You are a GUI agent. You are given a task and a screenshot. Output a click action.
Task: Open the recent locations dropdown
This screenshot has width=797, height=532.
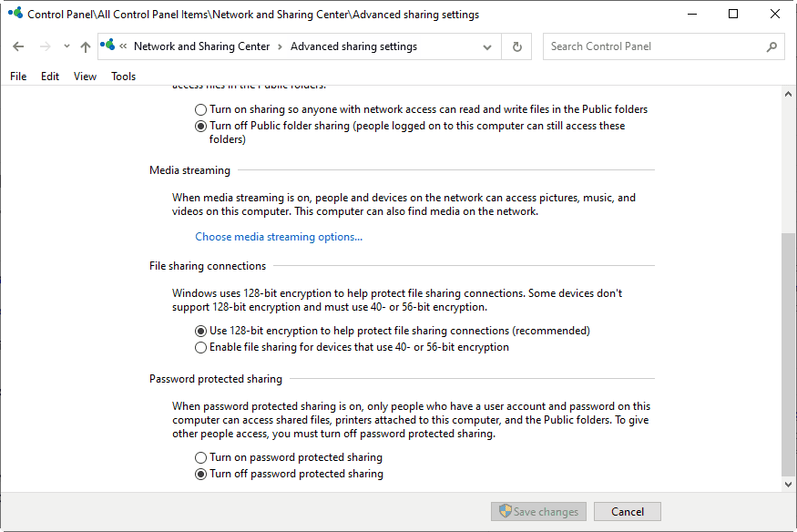(66, 46)
